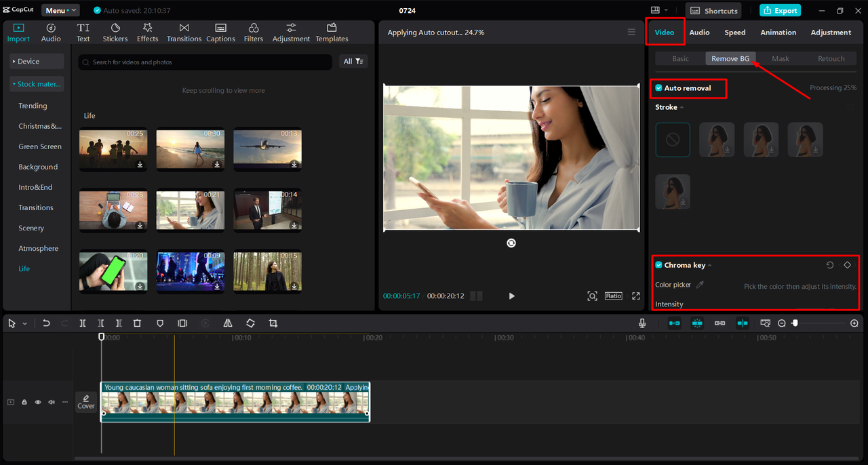Open the select tool mode dropdown arrow
868x465 pixels.
point(25,324)
